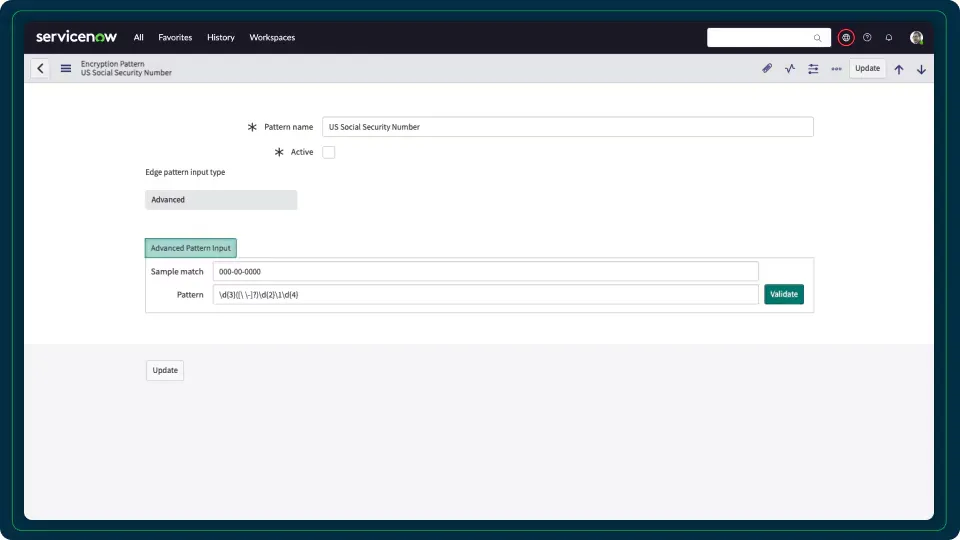Open attachments via paperclip icon
This screenshot has width=960, height=540.
pyautogui.click(x=767, y=68)
